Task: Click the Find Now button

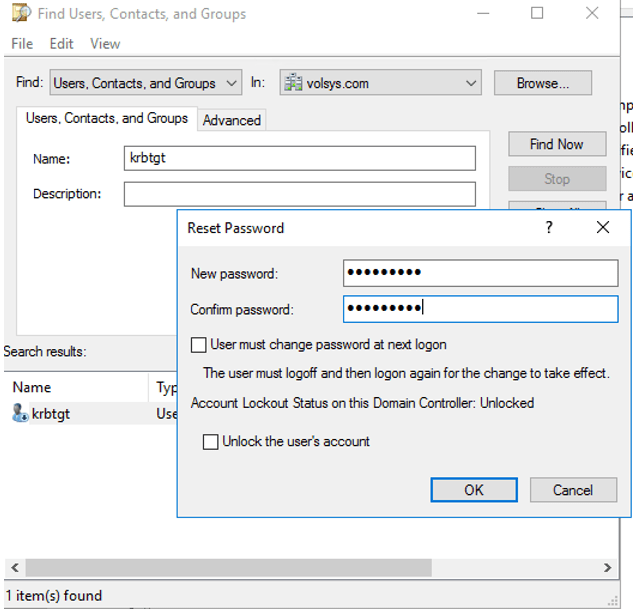Action: [x=556, y=145]
